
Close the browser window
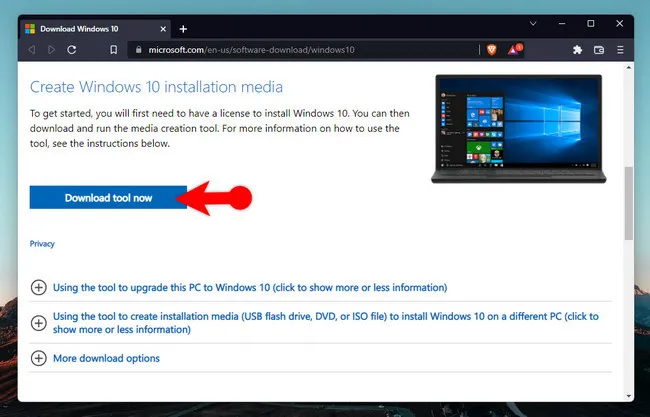point(619,24)
